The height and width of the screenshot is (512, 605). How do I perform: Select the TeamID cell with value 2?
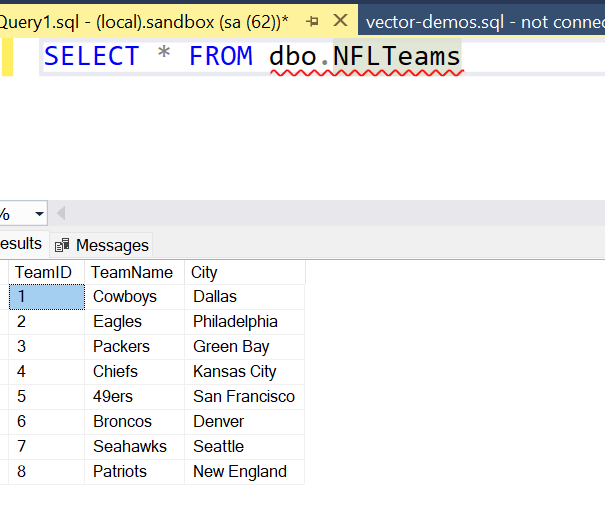pyautogui.click(x=47, y=322)
